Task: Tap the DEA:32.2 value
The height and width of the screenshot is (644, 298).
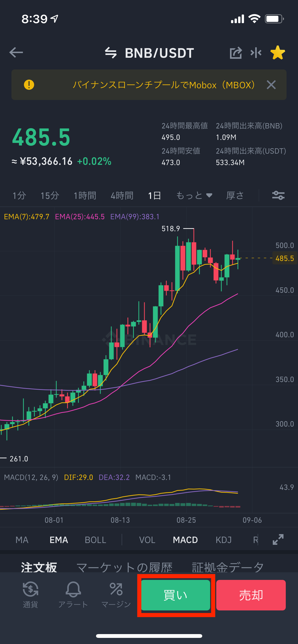Action: [114, 477]
